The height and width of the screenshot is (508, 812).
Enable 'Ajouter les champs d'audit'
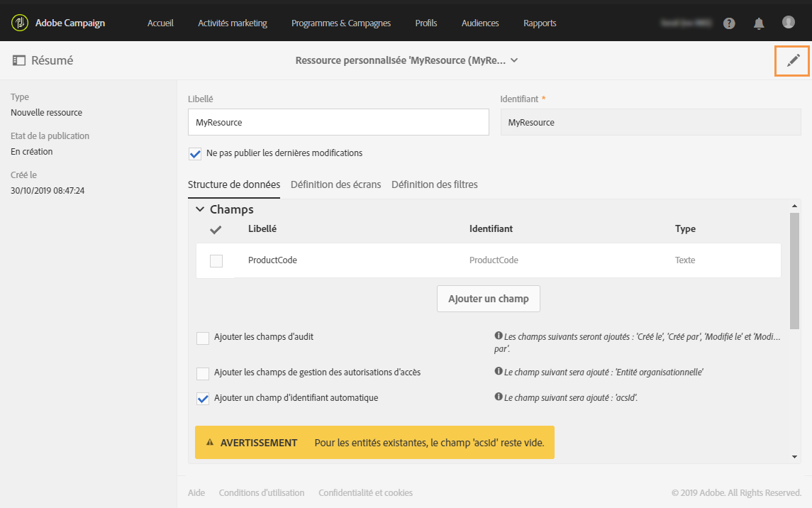[x=203, y=338]
